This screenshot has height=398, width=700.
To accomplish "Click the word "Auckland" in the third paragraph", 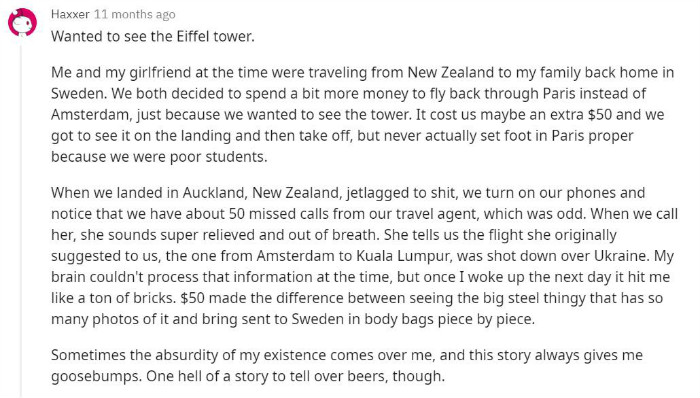I will click(214, 193).
